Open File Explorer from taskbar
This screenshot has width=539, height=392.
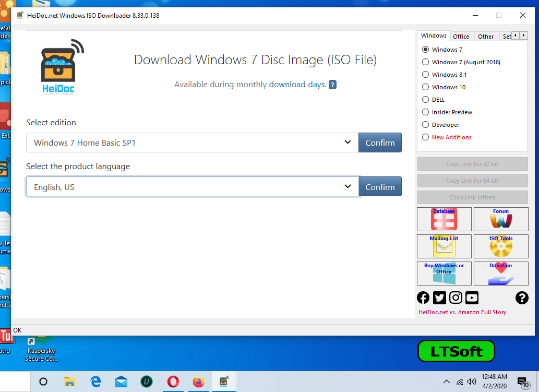tap(69, 382)
